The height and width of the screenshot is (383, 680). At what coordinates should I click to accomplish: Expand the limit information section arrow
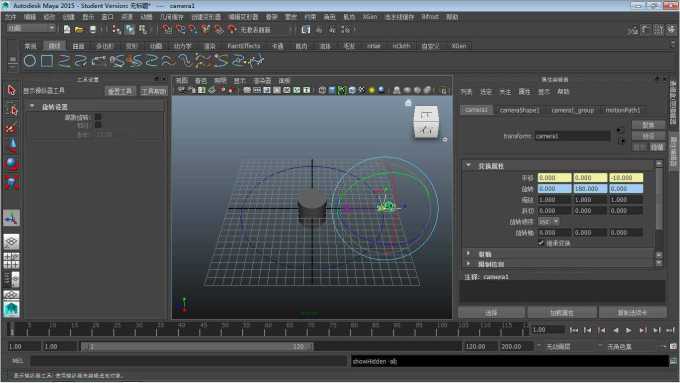tap(468, 263)
